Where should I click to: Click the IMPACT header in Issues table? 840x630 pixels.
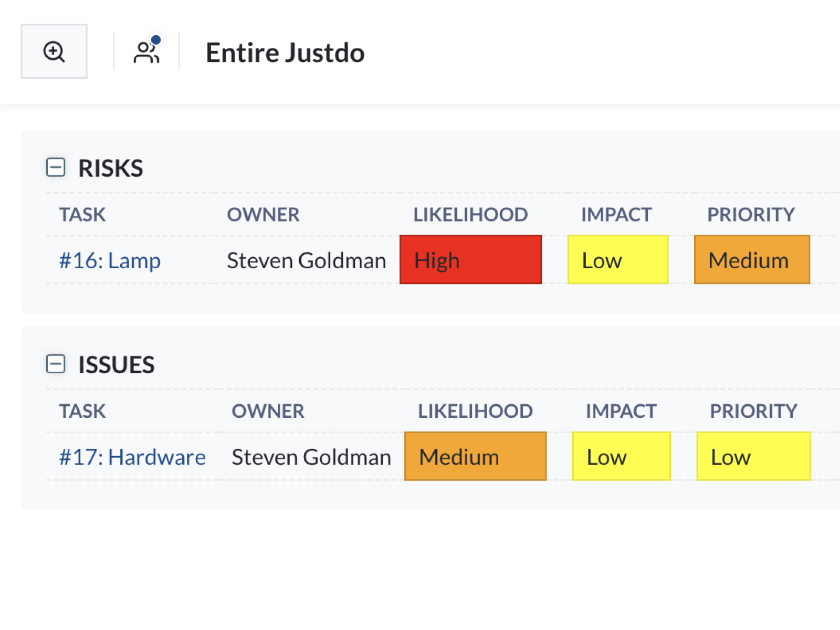(621, 411)
